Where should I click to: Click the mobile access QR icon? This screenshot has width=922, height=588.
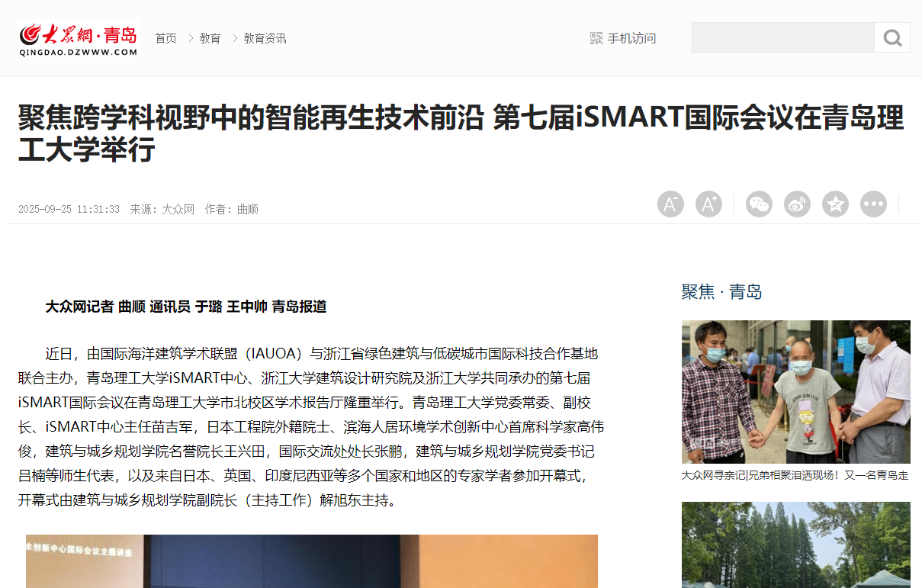(596, 38)
